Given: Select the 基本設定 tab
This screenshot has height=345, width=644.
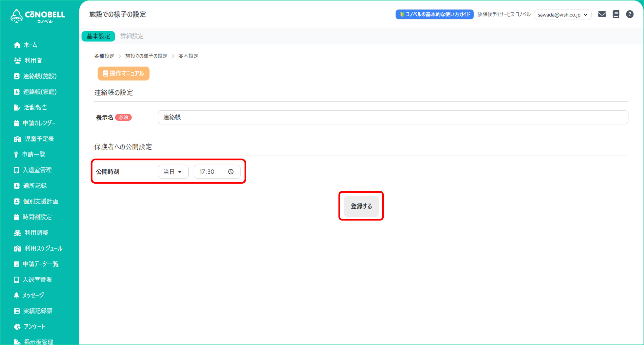Looking at the screenshot, I should pos(98,36).
